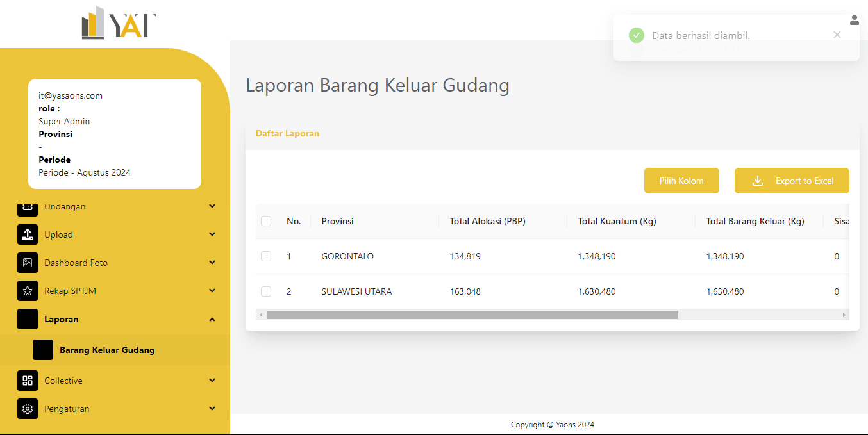This screenshot has height=435, width=868.
Task: Expand the Upload menu chevron
Action: (x=212, y=234)
